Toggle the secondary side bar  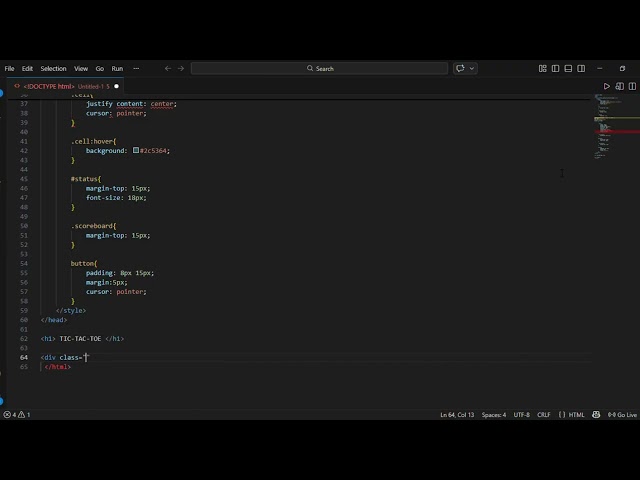point(581,69)
